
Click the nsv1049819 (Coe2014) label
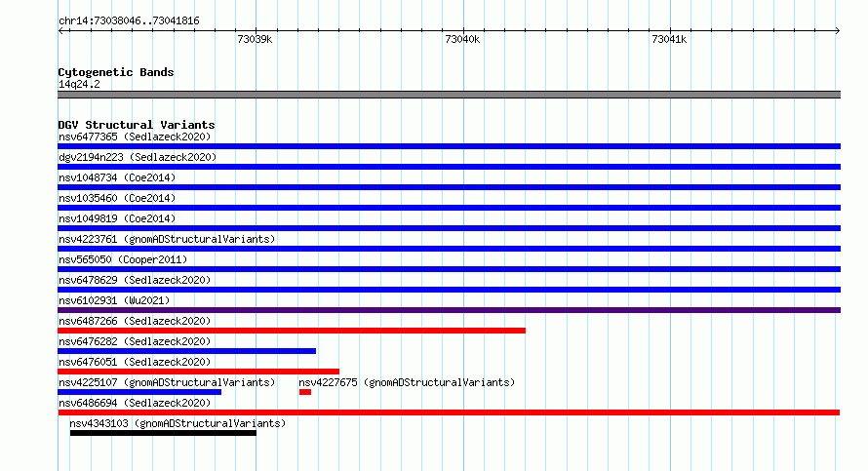click(117, 218)
